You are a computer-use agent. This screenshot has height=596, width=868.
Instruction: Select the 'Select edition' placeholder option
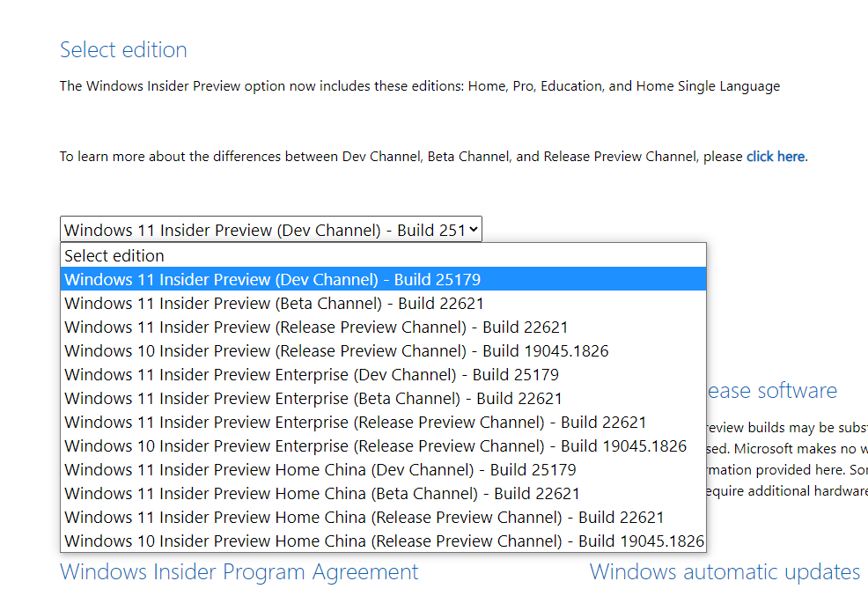point(383,255)
